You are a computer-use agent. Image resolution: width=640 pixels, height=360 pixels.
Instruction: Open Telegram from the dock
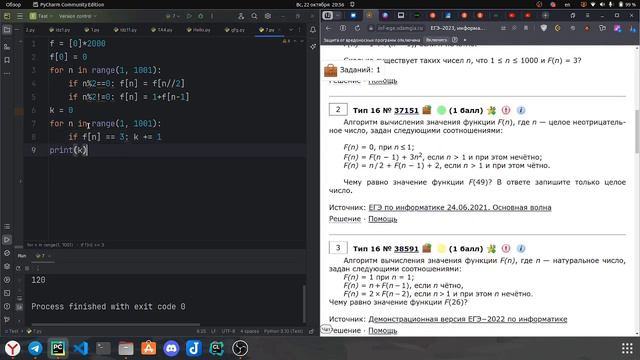(35, 348)
